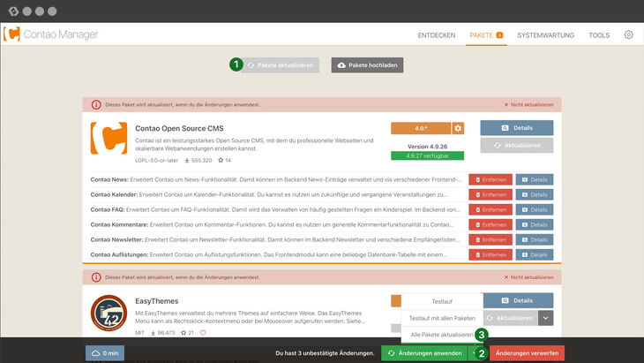Screen dimensions: 644x363
Task: Click the Contao Open Source CMS package icon
Action: [107, 138]
